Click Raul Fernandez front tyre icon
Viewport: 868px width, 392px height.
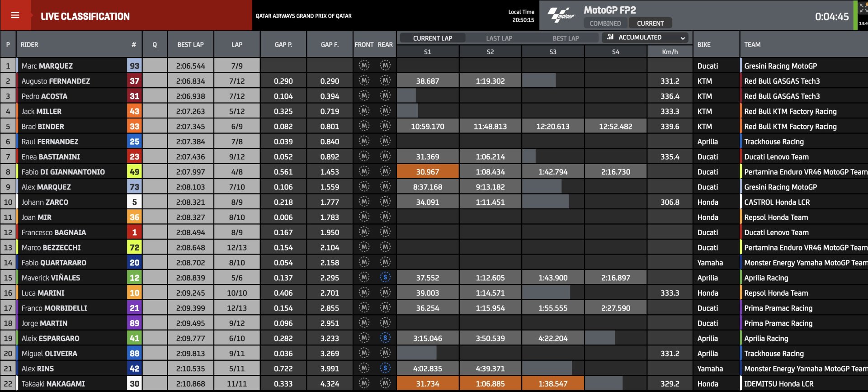[364, 141]
